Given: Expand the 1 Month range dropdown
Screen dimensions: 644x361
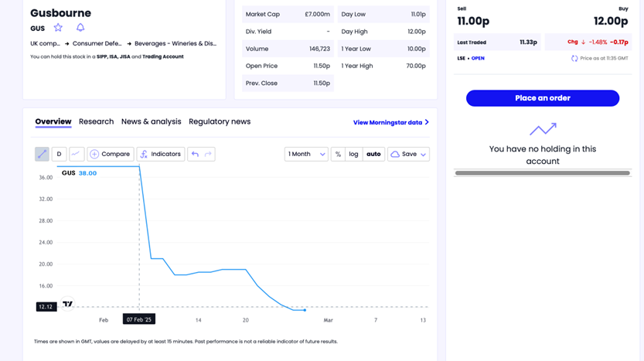Looking at the screenshot, I should pos(306,154).
